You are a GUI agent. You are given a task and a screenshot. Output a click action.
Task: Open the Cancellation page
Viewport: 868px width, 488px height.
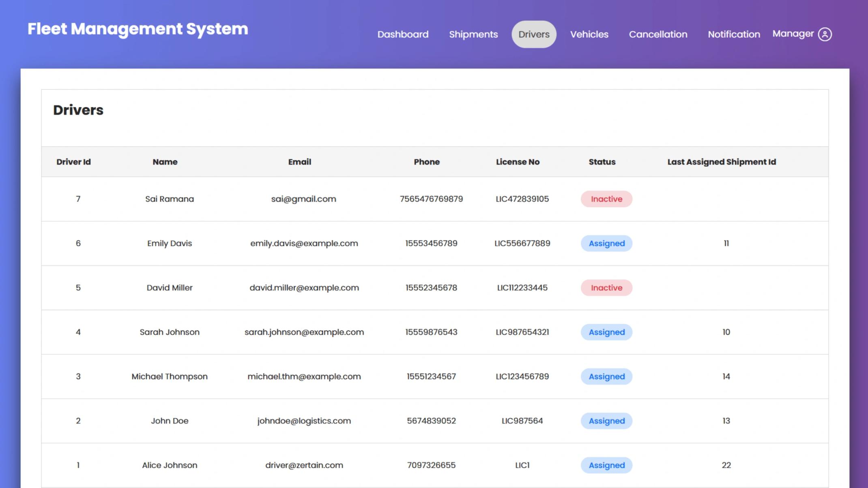658,34
